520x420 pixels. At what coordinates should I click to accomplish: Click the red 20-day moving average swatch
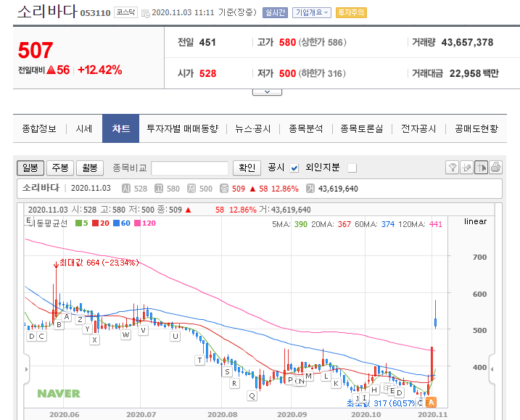tap(96, 223)
